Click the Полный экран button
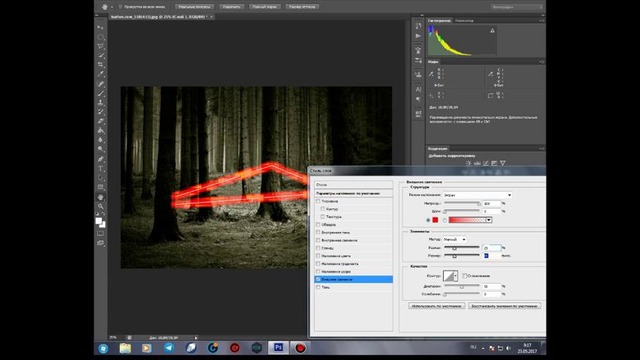 264,7
